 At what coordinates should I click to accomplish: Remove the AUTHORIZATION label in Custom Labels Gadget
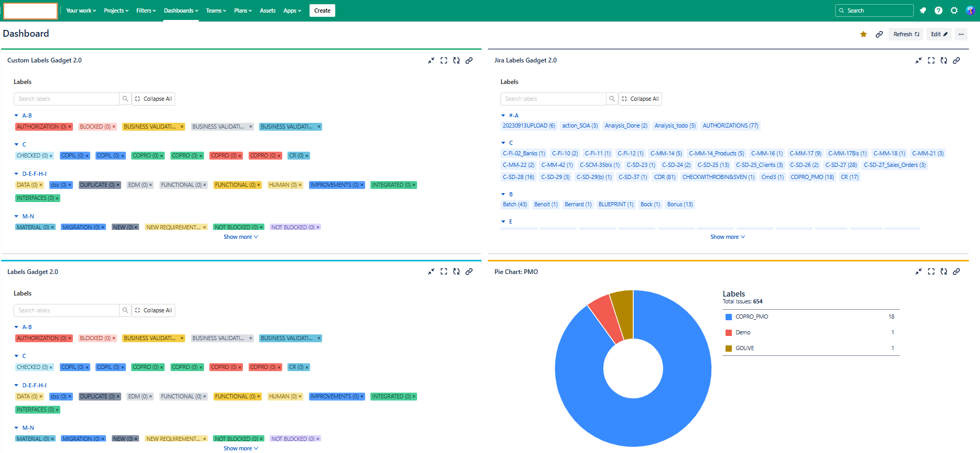(70, 127)
